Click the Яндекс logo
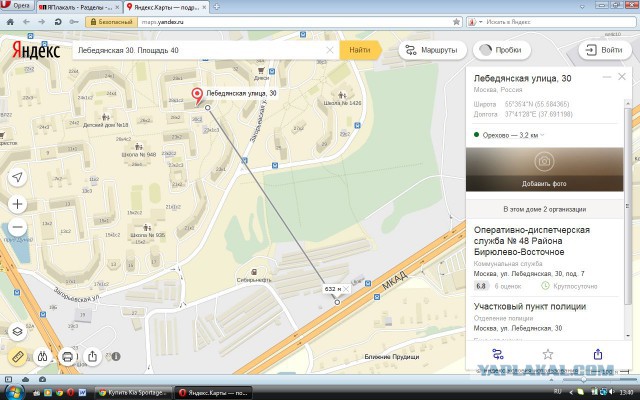640x400 pixels. (x=36, y=50)
